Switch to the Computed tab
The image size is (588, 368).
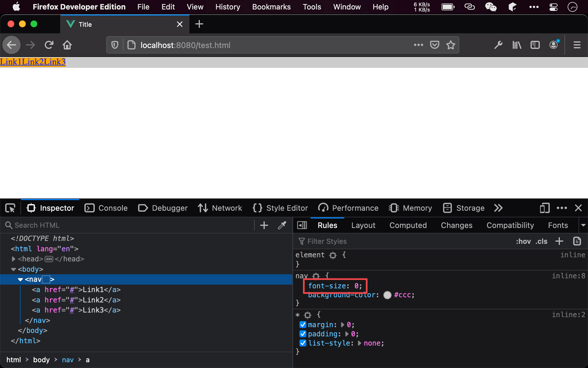pos(408,225)
